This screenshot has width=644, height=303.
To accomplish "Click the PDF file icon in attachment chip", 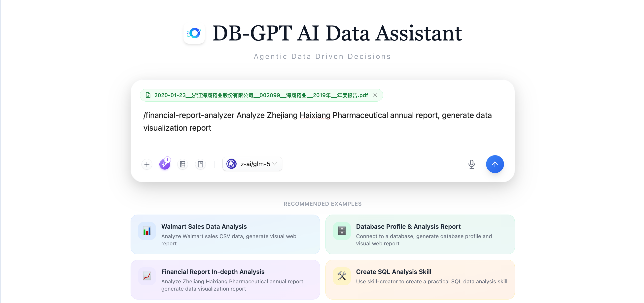I will 148,95.
